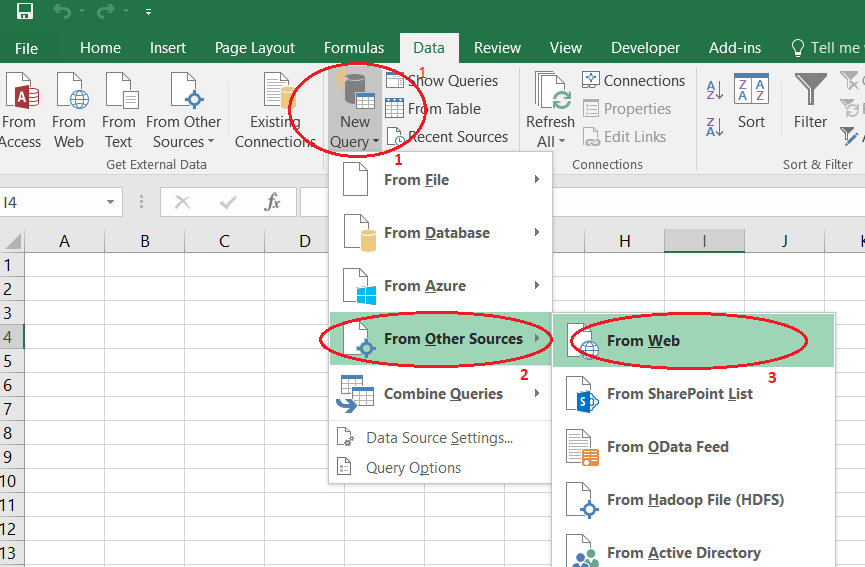Select column B header
This screenshot has height=567, width=865.
pyautogui.click(x=145, y=241)
